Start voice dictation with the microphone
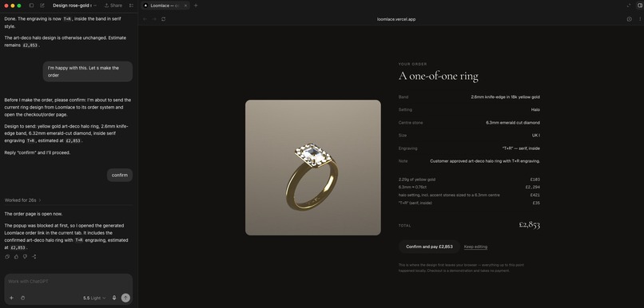644x308 pixels. click(x=114, y=298)
